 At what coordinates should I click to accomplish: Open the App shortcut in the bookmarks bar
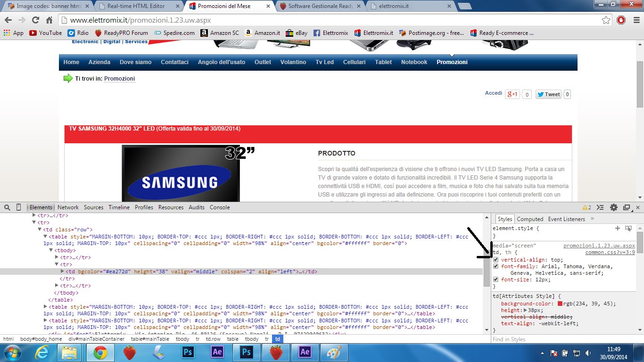point(13,33)
